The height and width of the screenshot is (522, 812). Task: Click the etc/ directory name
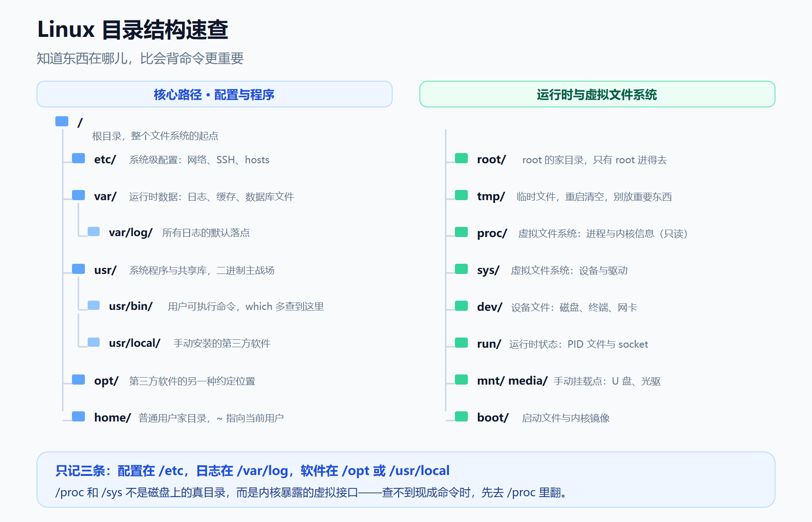pyautogui.click(x=105, y=160)
